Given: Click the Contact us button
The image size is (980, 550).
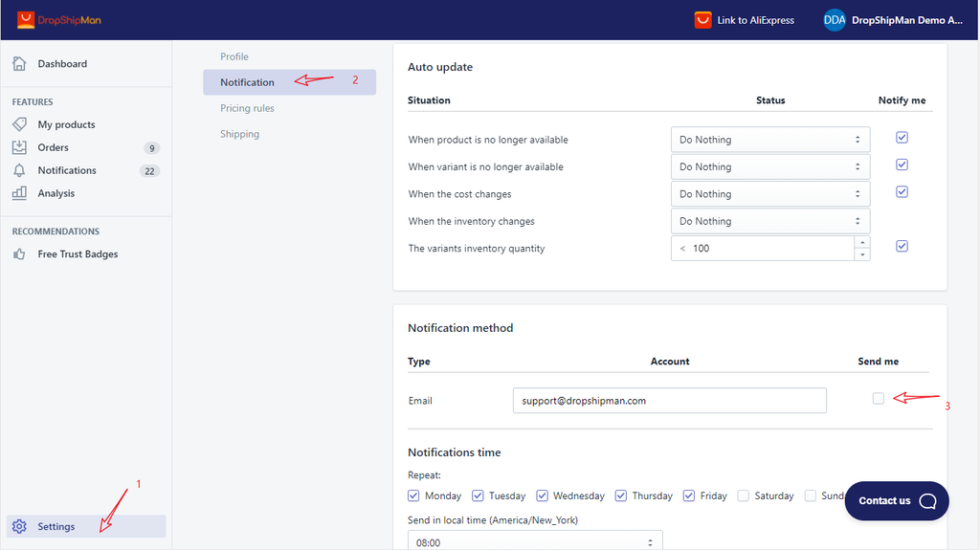Looking at the screenshot, I should click(897, 501).
